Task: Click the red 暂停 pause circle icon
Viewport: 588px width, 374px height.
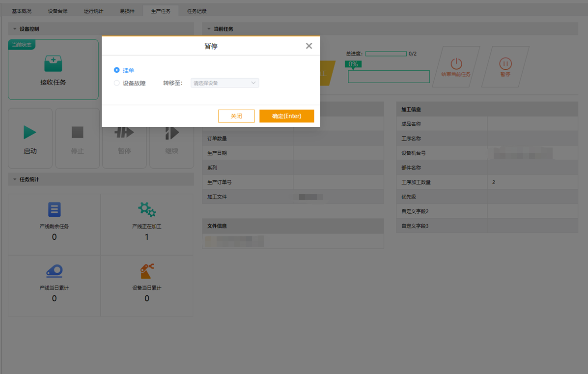Action: click(505, 63)
